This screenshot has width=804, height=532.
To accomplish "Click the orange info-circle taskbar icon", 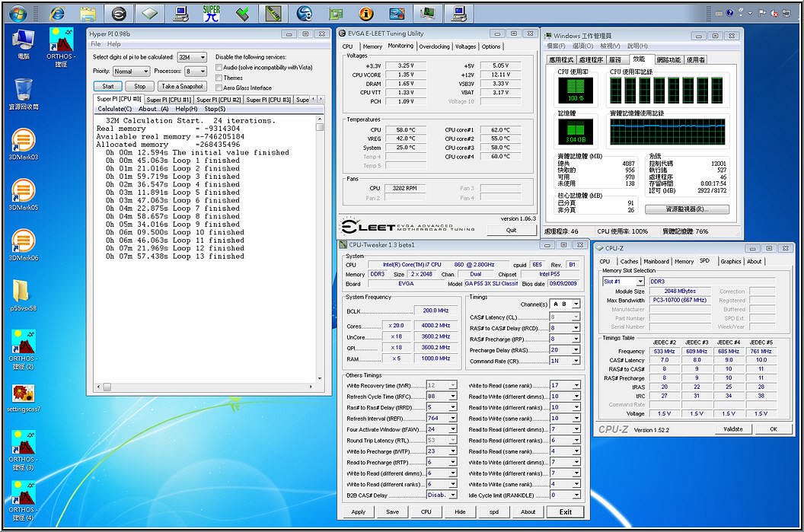I will tap(366, 14).
